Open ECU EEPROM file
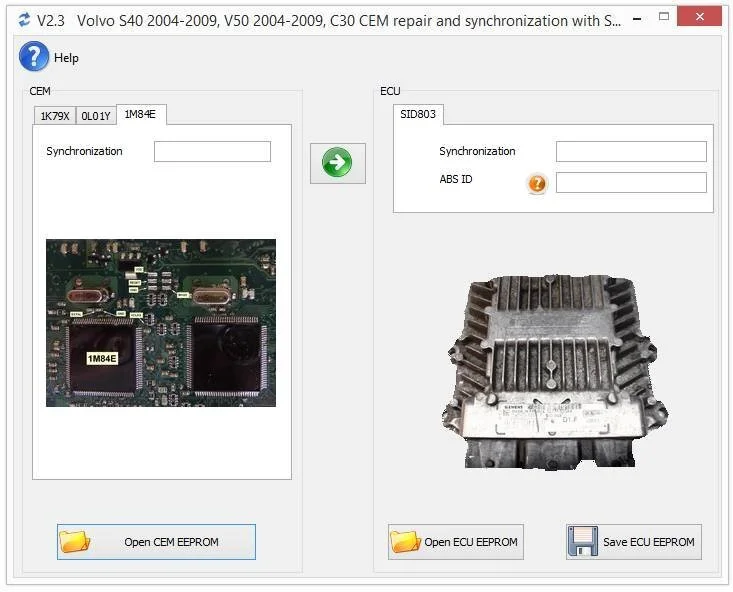 [456, 542]
